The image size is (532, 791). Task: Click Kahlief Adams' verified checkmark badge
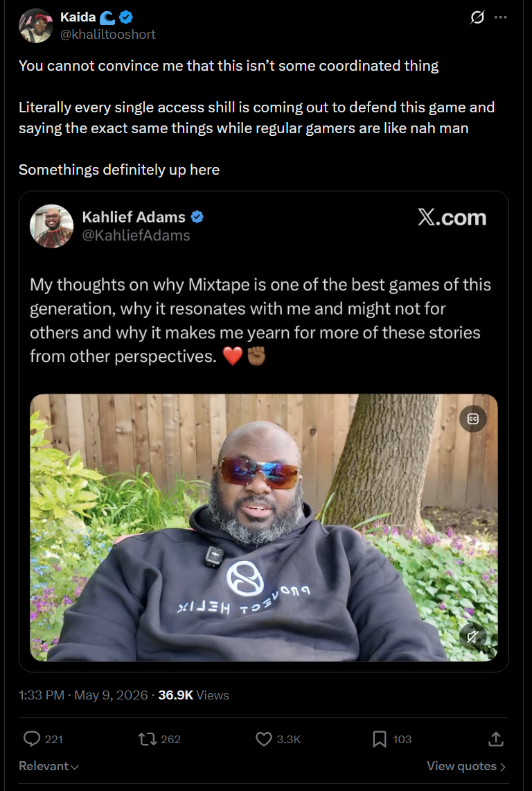[197, 217]
